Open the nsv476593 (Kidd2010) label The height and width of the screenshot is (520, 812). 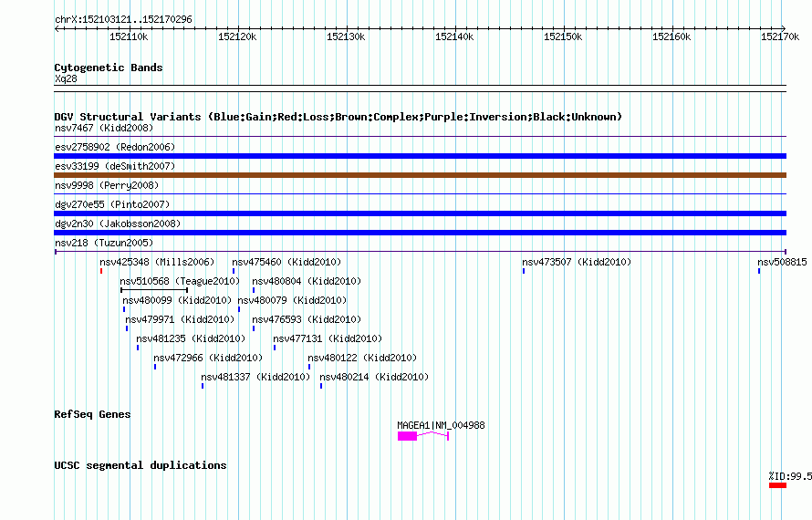click(x=307, y=319)
